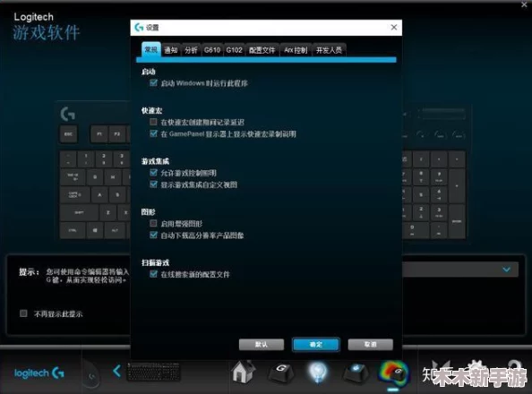Screen dimensions: 532x394
Task: Toggle GamePanel quick macro instructions checkbox
Action: 153,133
